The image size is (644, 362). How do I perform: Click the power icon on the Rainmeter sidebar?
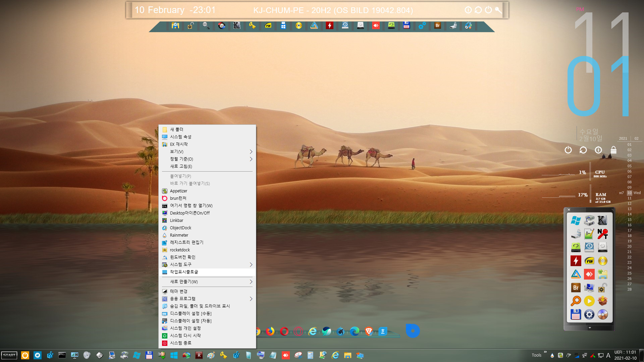click(x=568, y=150)
